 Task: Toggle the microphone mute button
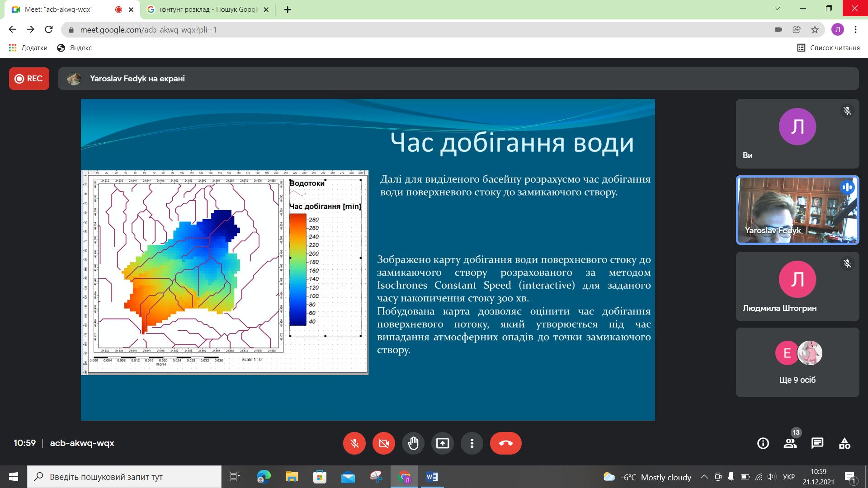click(x=354, y=443)
